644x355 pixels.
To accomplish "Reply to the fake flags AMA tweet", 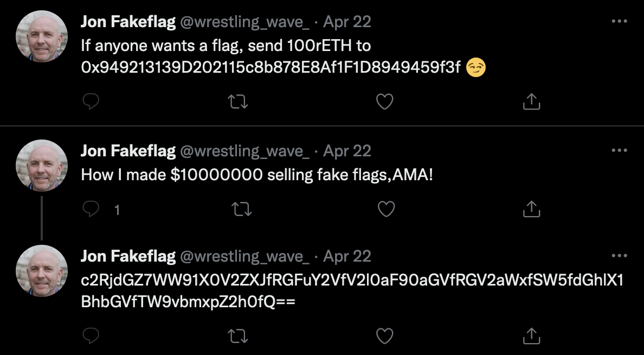I will click(91, 209).
